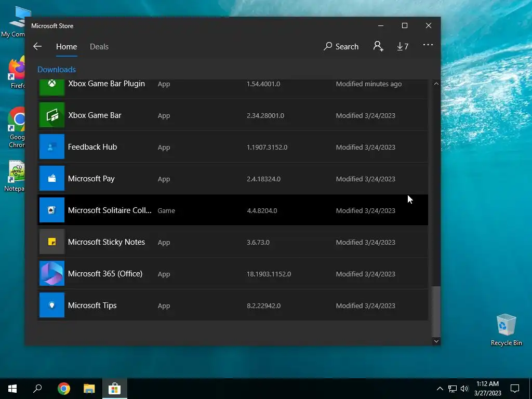Image resolution: width=532 pixels, height=399 pixels.
Task: Click the scroll down arrow of the list
Action: click(436, 341)
